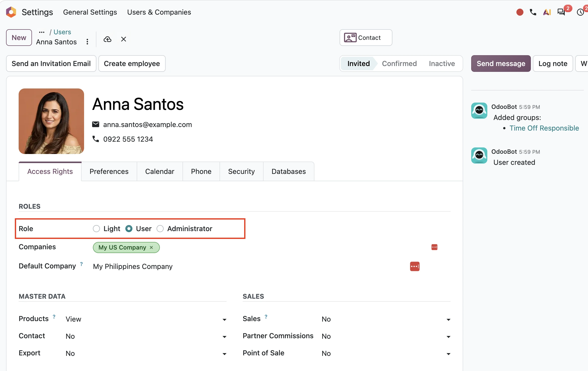
Task: Open the Products access dropdown
Action: pos(146,319)
